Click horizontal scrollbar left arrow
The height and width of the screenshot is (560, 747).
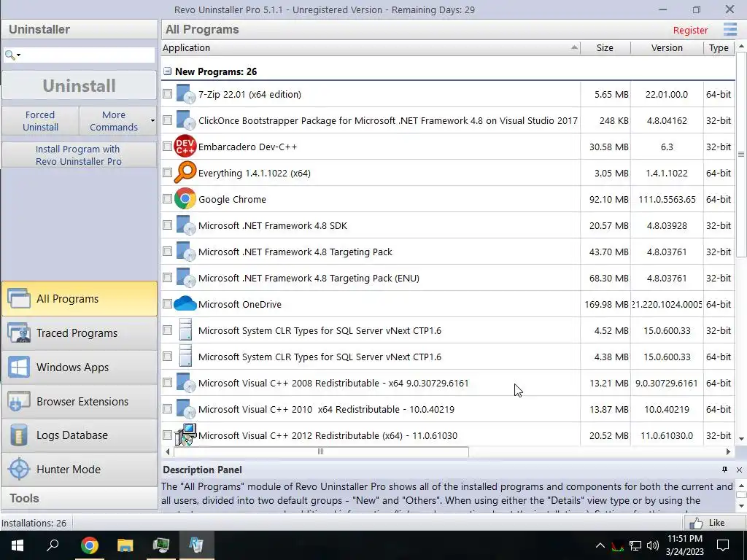pos(167,451)
